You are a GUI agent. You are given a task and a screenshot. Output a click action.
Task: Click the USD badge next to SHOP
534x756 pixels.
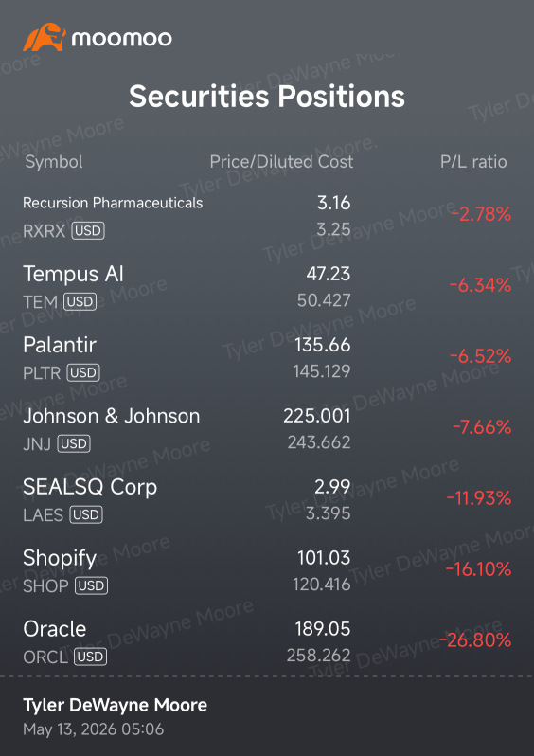click(91, 585)
